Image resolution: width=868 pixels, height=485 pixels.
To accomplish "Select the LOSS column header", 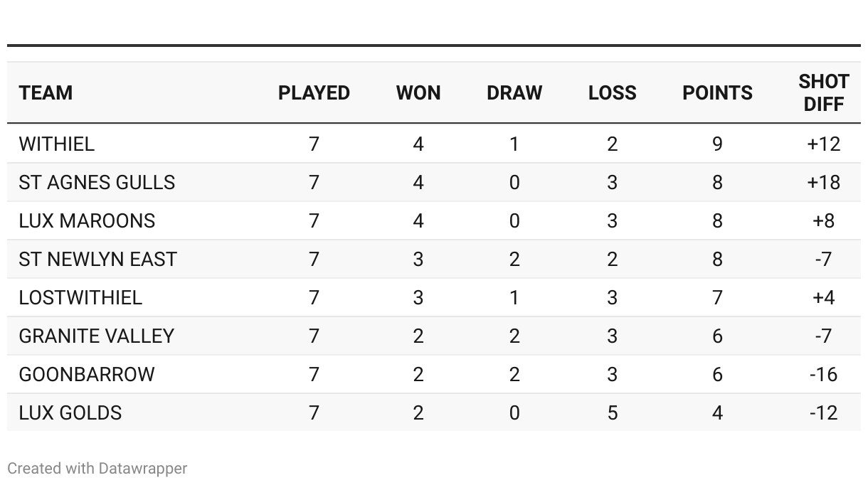I will [x=612, y=93].
